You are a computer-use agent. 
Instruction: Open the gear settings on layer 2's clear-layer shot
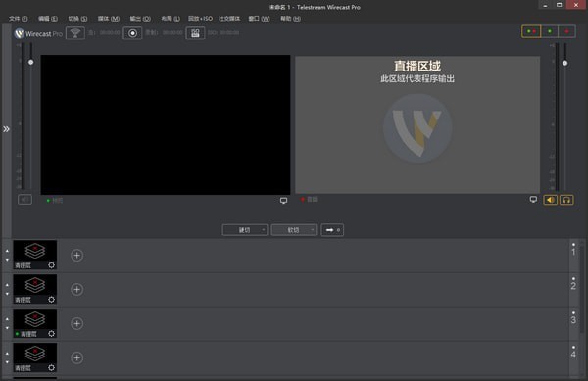51,300
